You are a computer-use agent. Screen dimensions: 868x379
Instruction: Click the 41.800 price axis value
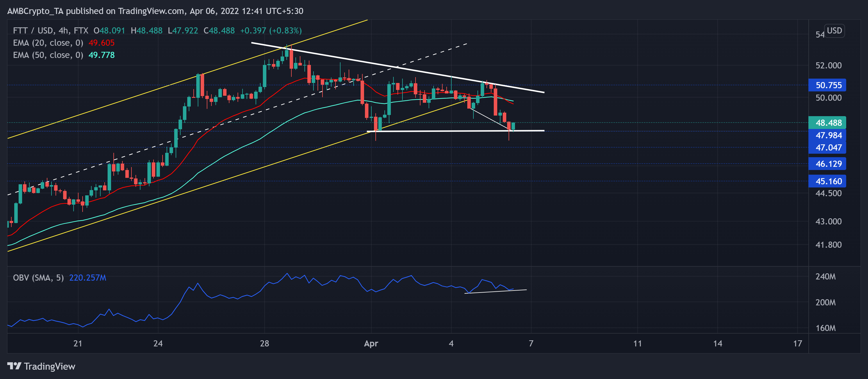pos(828,245)
